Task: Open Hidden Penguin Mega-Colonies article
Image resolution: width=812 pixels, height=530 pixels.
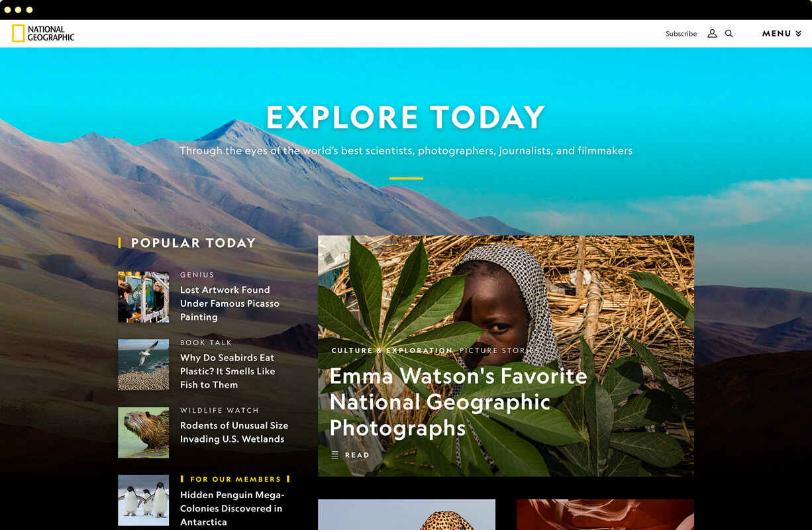Action: 232,508
